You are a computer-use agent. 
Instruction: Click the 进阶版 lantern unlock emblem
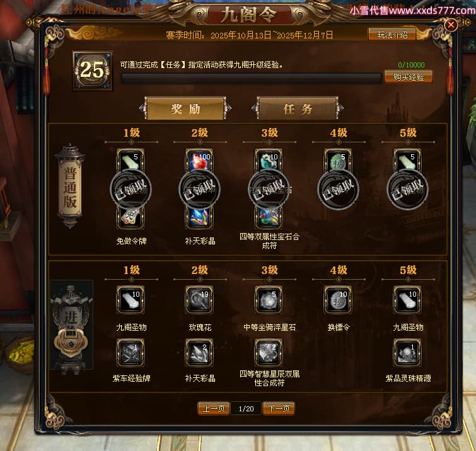click(x=71, y=343)
